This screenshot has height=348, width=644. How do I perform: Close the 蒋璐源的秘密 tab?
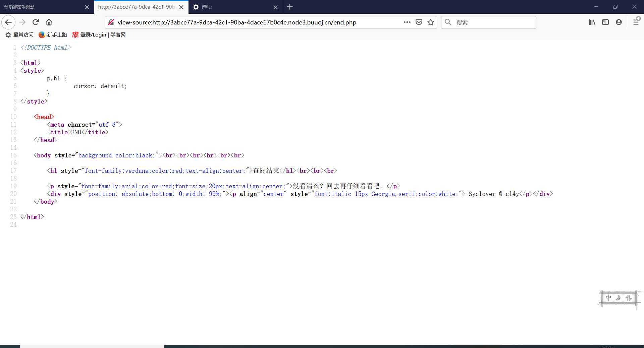click(x=87, y=7)
